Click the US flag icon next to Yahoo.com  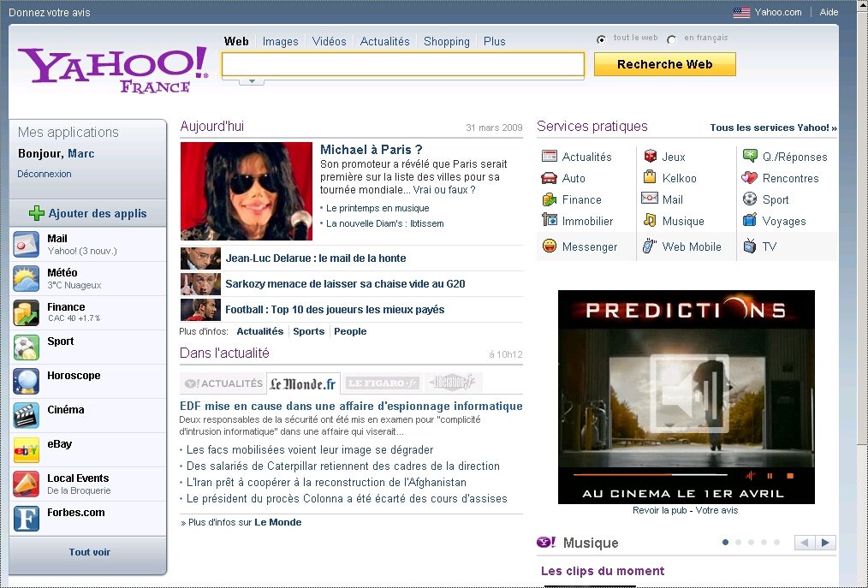tap(741, 12)
